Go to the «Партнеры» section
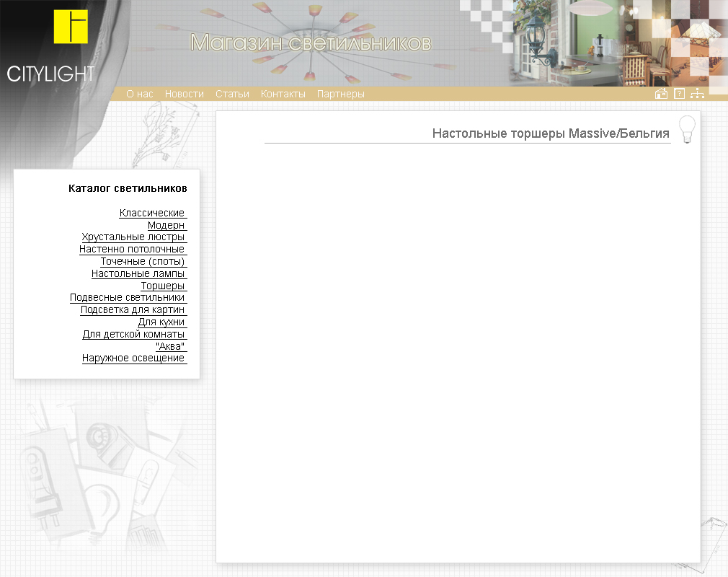728x577 pixels. tap(341, 94)
